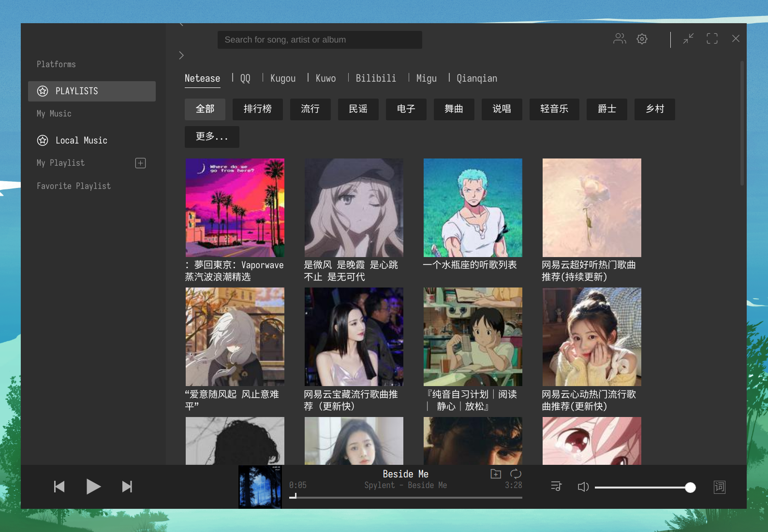This screenshot has height=532, width=768.
Task: Open the 纯音自习计划 playlist cover
Action: 473,337
